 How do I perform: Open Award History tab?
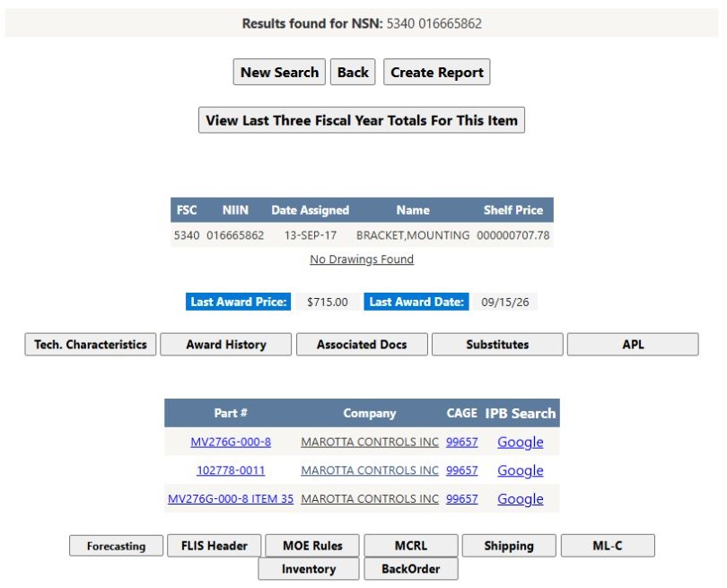(x=226, y=344)
